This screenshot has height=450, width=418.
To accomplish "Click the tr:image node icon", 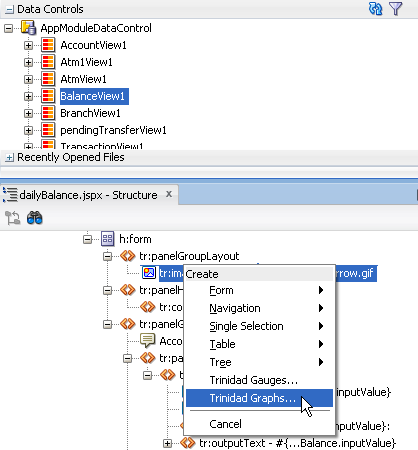I will tap(149, 273).
